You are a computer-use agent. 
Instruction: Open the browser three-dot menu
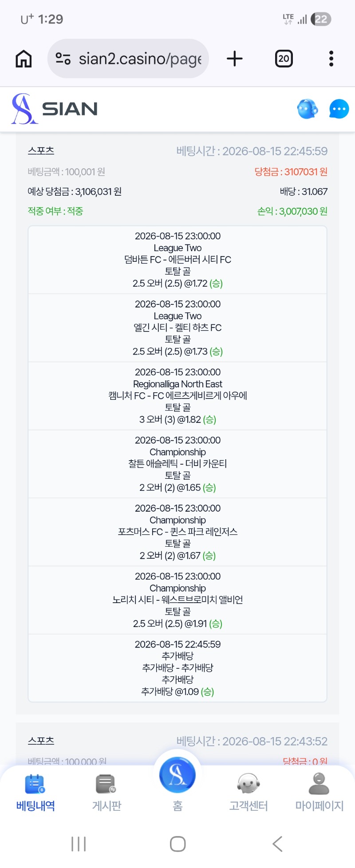point(331,59)
